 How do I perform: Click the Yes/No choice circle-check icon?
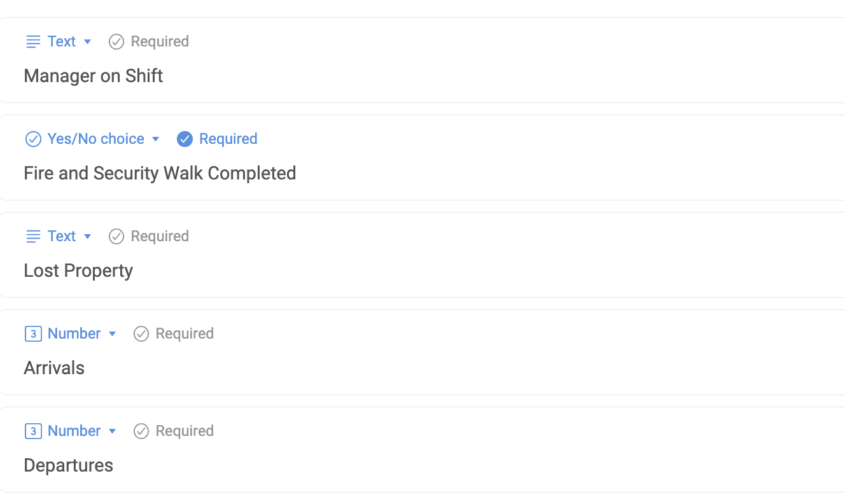pyautogui.click(x=33, y=139)
